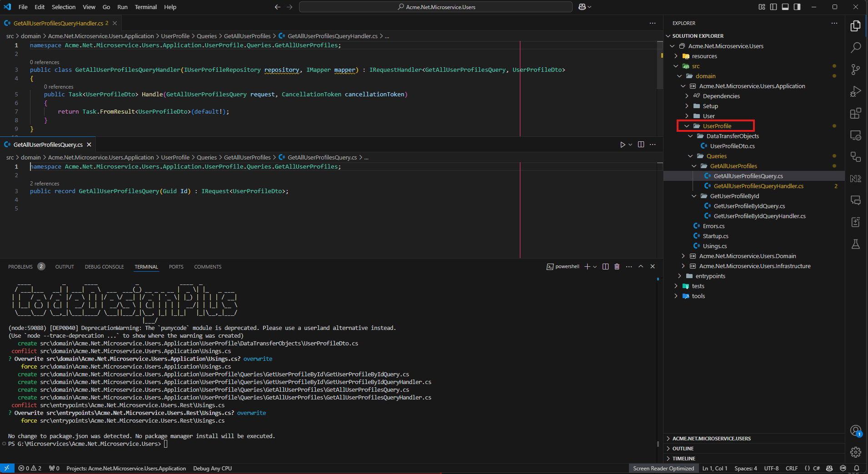Show errors and warnings in status bar

30,468
